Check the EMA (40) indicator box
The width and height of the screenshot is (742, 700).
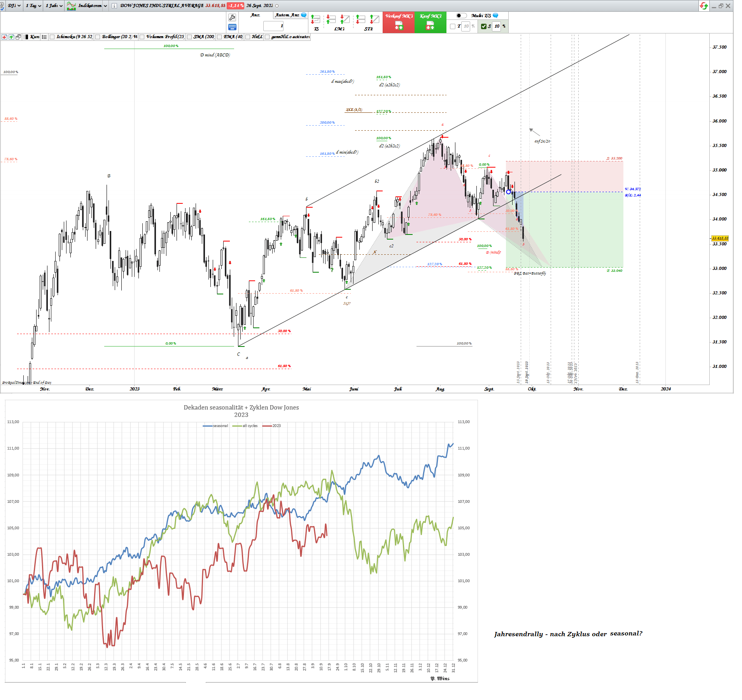point(219,37)
